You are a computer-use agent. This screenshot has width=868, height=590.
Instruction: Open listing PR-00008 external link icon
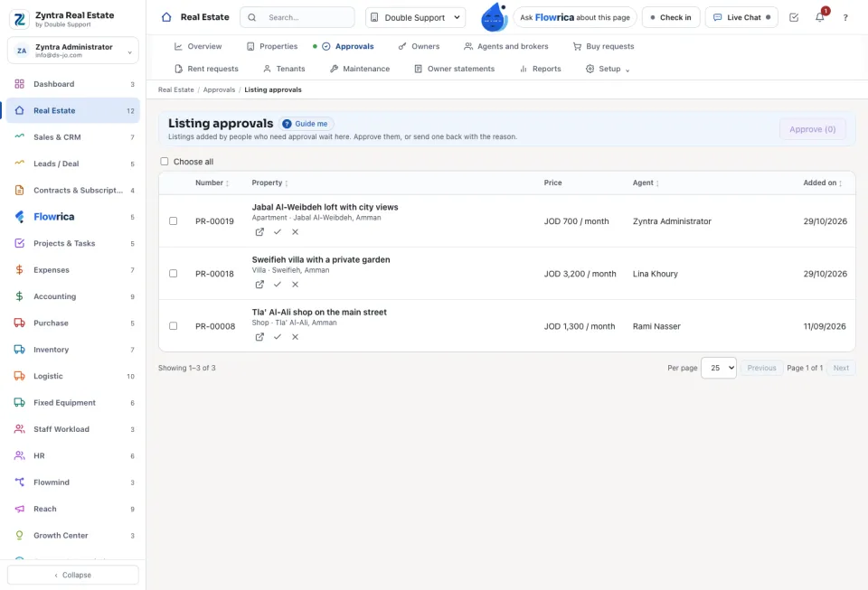(x=259, y=337)
